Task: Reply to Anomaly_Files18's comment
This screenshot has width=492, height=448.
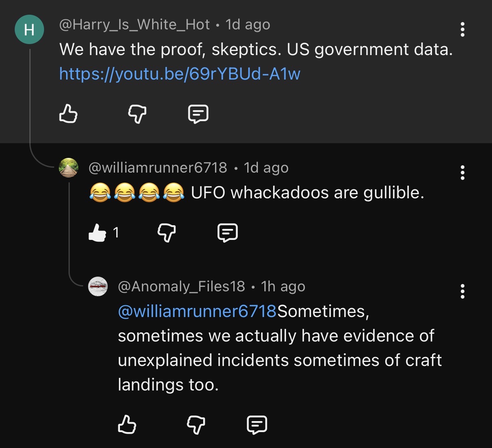Action: click(257, 425)
